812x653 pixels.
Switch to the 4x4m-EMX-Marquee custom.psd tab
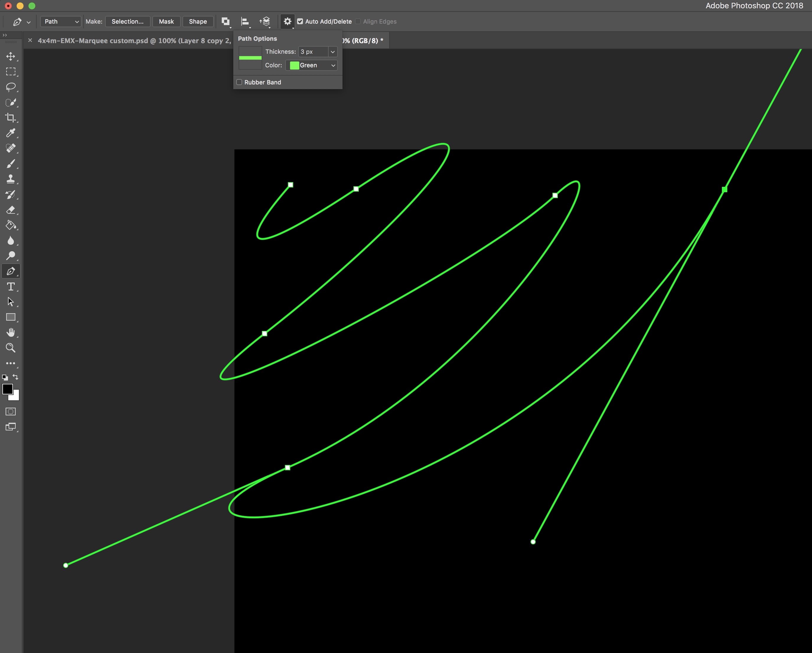[134, 41]
